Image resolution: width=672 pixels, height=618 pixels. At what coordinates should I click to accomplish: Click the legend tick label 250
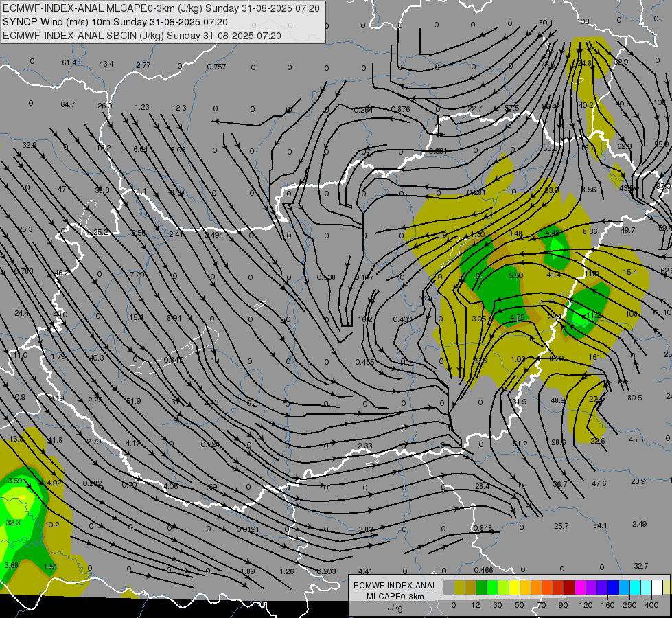629,605
